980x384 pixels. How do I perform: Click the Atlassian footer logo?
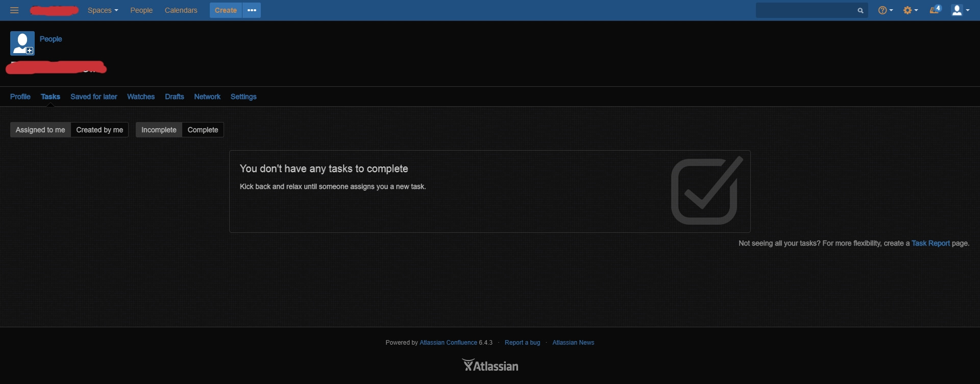[490, 365]
